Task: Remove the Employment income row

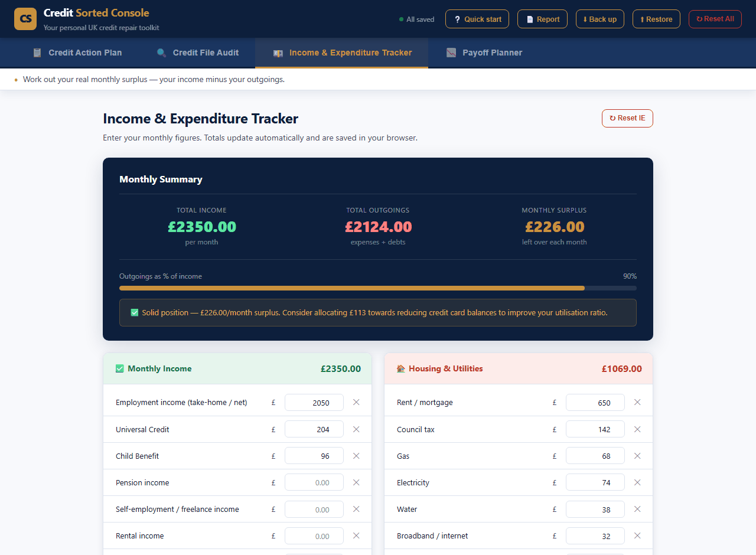Action: point(356,402)
